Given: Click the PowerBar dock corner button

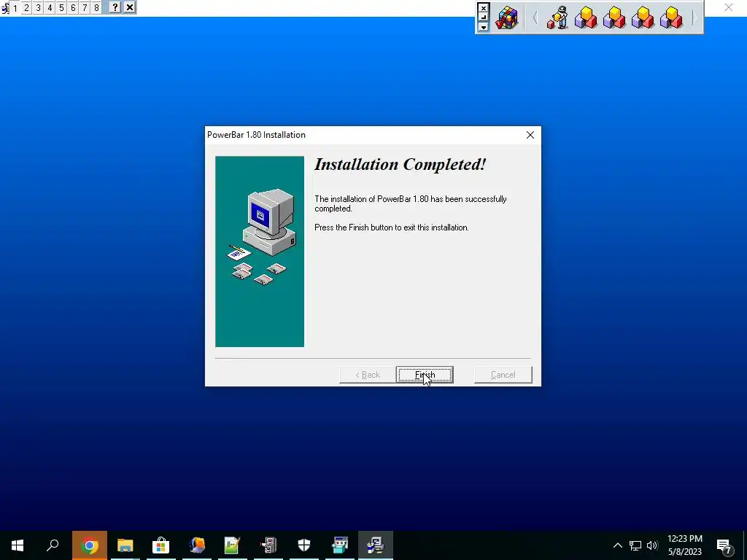Looking at the screenshot, I should [483, 17].
